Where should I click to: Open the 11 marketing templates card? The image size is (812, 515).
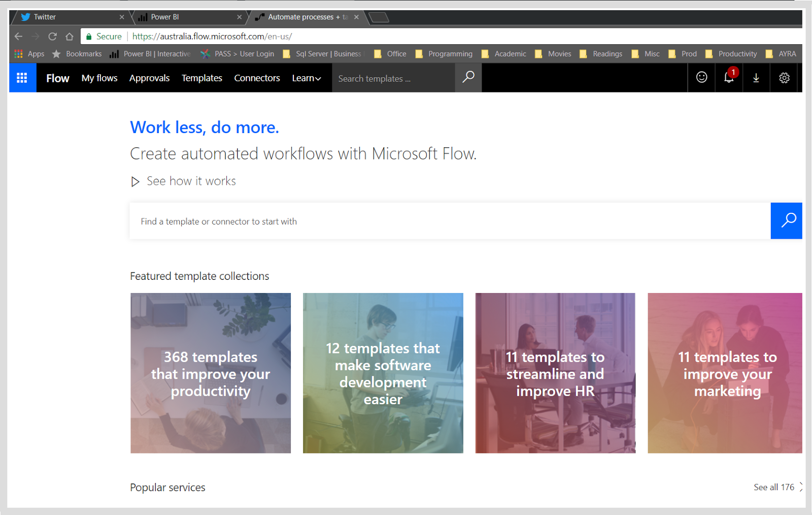(x=725, y=373)
